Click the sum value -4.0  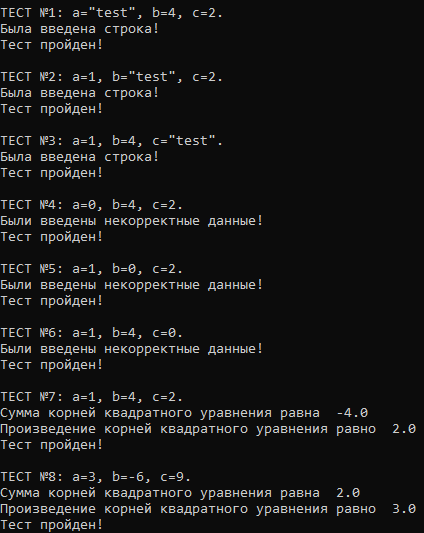[352, 413]
